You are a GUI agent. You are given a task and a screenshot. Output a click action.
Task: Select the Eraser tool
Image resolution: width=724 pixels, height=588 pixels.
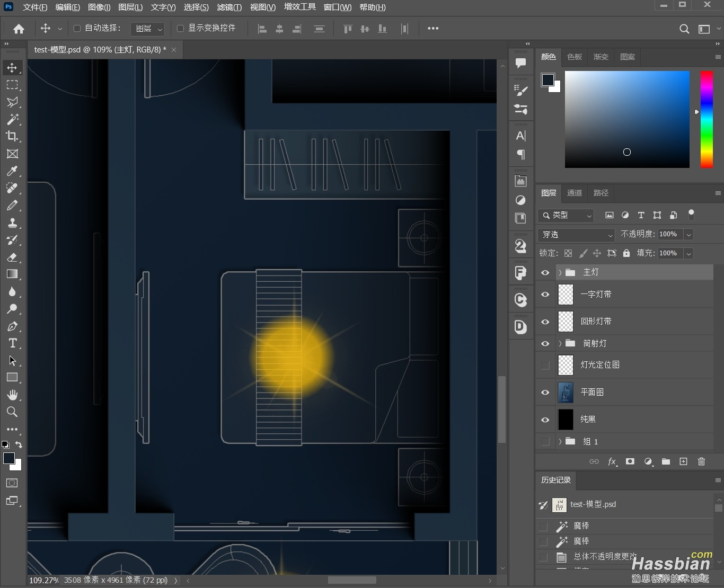tap(12, 257)
